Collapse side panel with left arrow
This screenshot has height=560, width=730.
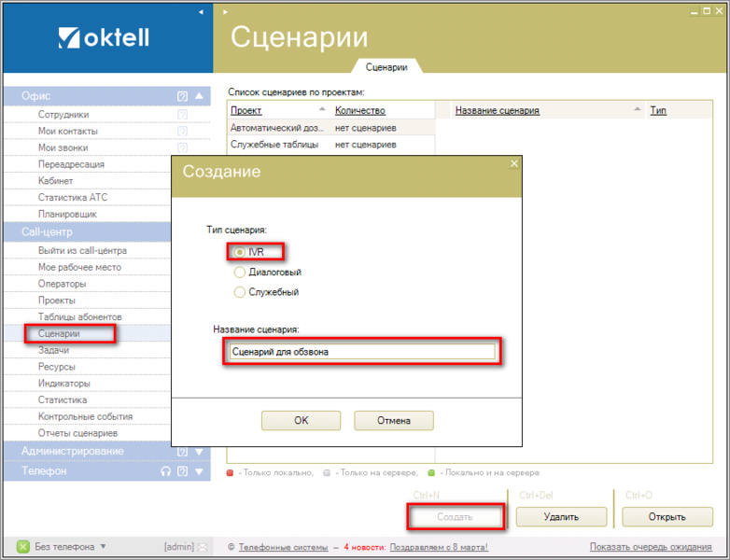[201, 12]
